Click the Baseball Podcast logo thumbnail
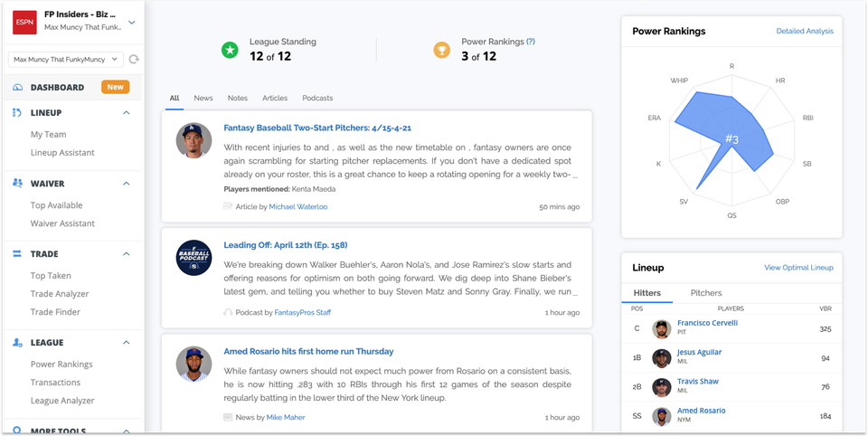This screenshot has height=436, width=868. coord(193,258)
